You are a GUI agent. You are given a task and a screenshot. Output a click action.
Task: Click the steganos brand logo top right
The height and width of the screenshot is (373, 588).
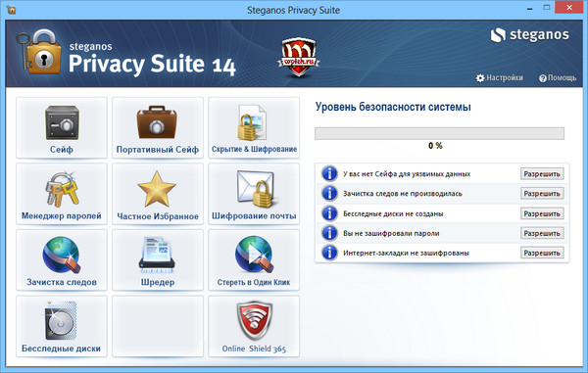529,35
